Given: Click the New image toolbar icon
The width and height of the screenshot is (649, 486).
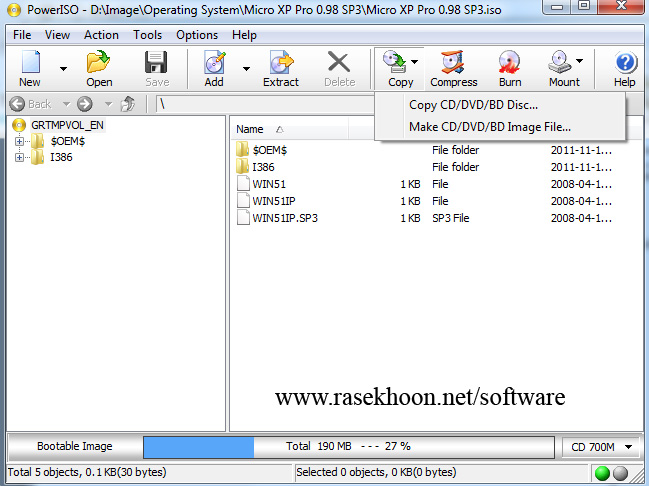Looking at the screenshot, I should (31, 62).
